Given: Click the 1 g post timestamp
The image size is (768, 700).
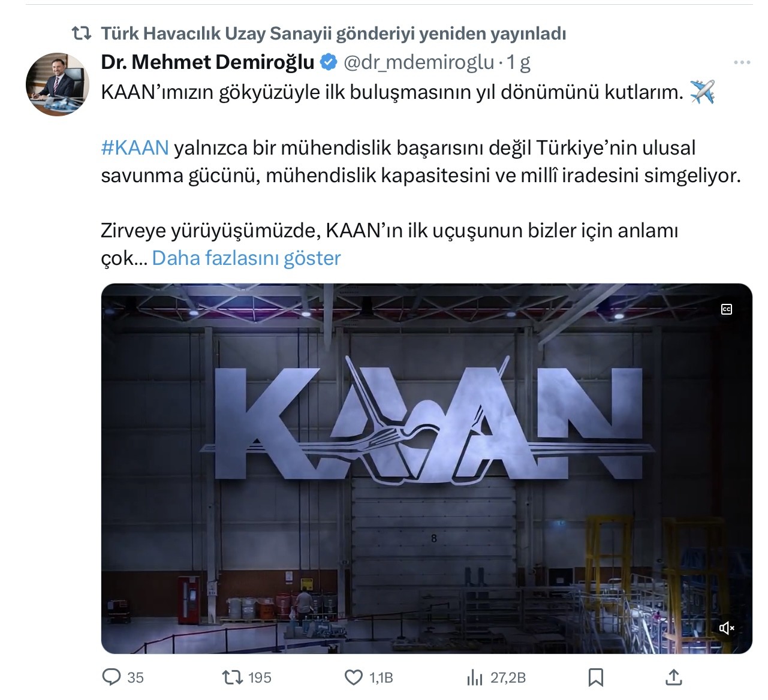Looking at the screenshot, I should tap(519, 62).
